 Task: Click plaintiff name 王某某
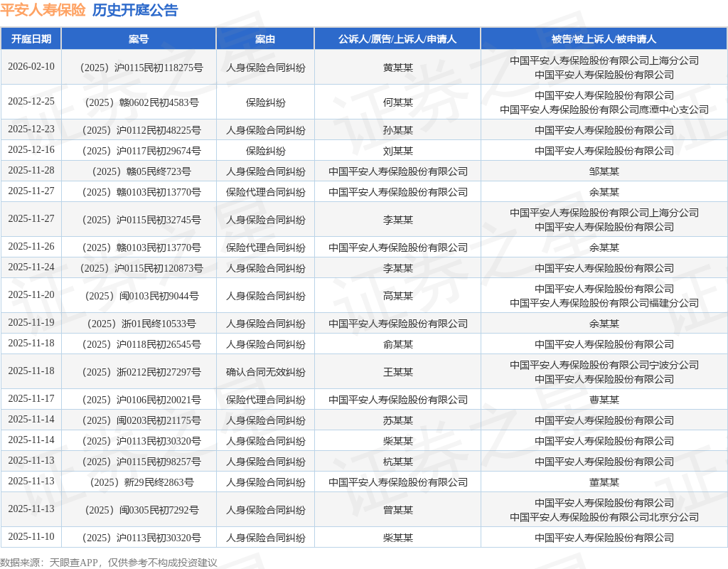(x=398, y=373)
